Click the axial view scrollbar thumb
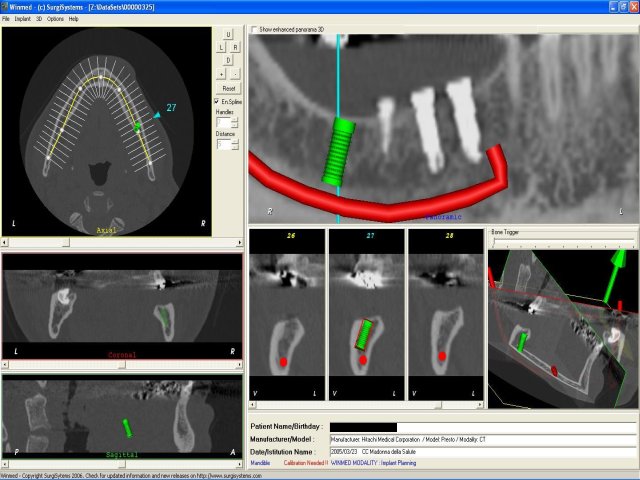This screenshot has width=640, height=480. (x=66, y=242)
